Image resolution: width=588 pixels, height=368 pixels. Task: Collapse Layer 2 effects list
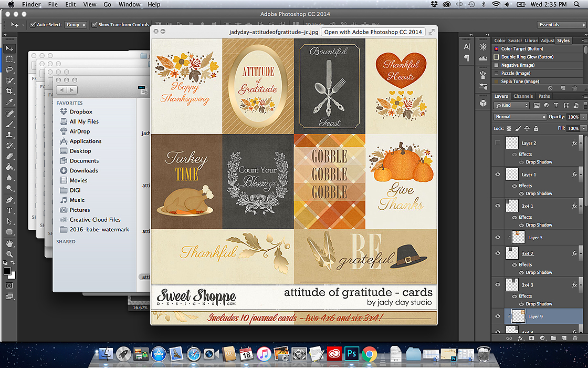581,143
